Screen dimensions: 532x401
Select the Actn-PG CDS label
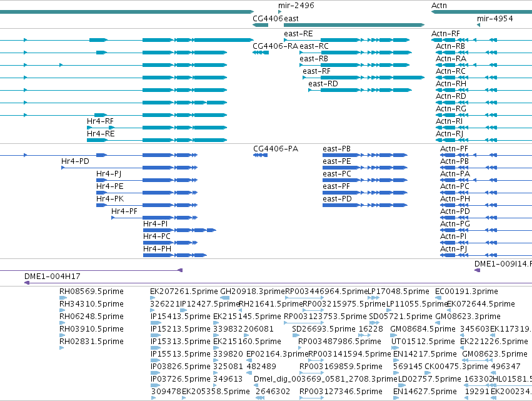pos(455,224)
